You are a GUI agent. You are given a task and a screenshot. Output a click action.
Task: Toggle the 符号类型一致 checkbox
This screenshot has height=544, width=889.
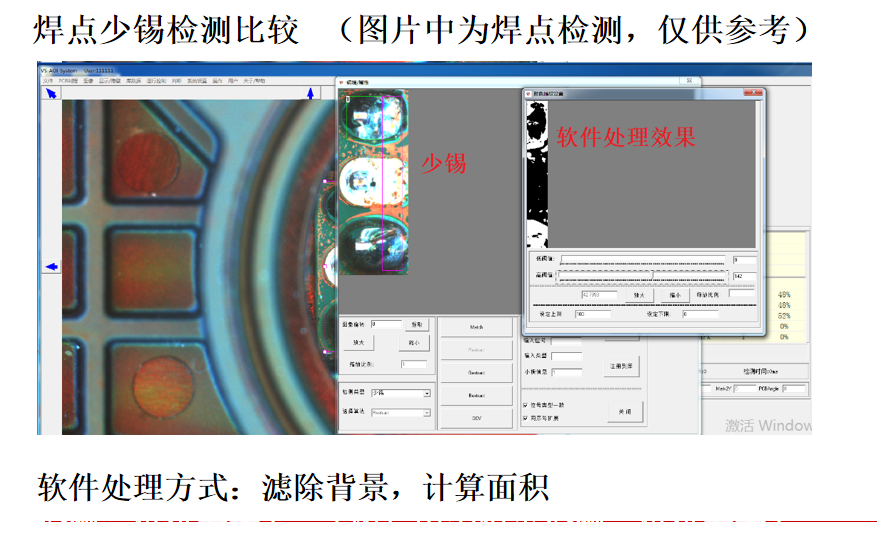pyautogui.click(x=526, y=404)
